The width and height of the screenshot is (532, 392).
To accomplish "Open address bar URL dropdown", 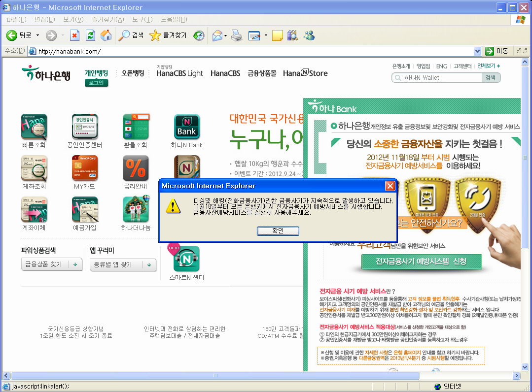I will (477, 51).
